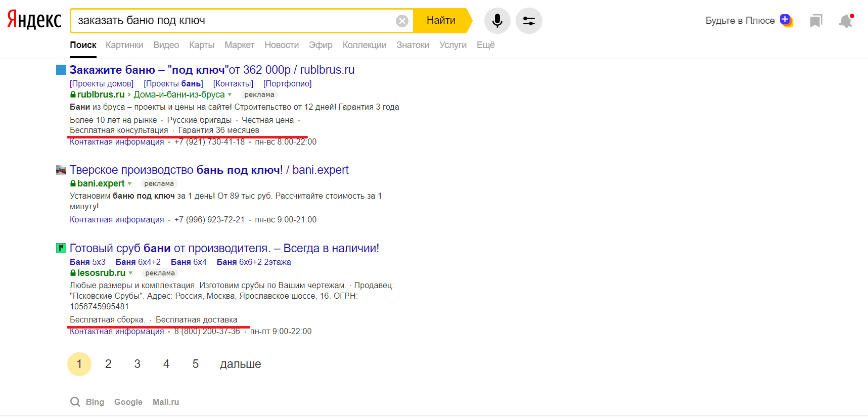Screen dimensions: 868x419
Task: Click the rublbrus.ru green domain link
Action: coord(101,95)
